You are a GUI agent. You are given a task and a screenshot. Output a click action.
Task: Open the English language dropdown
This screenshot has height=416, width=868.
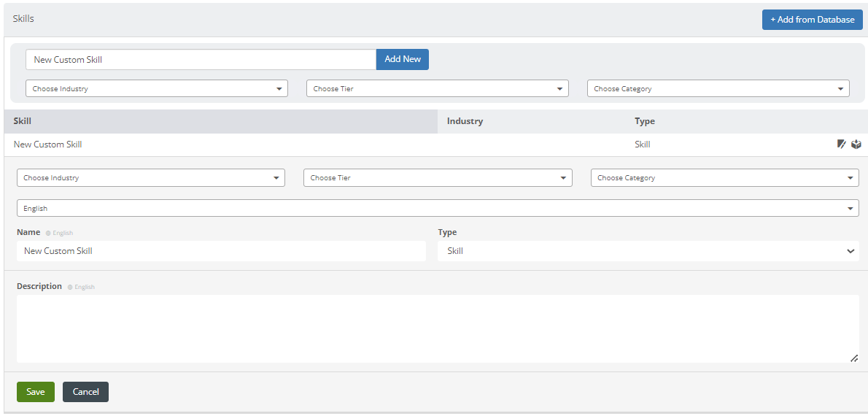point(437,209)
